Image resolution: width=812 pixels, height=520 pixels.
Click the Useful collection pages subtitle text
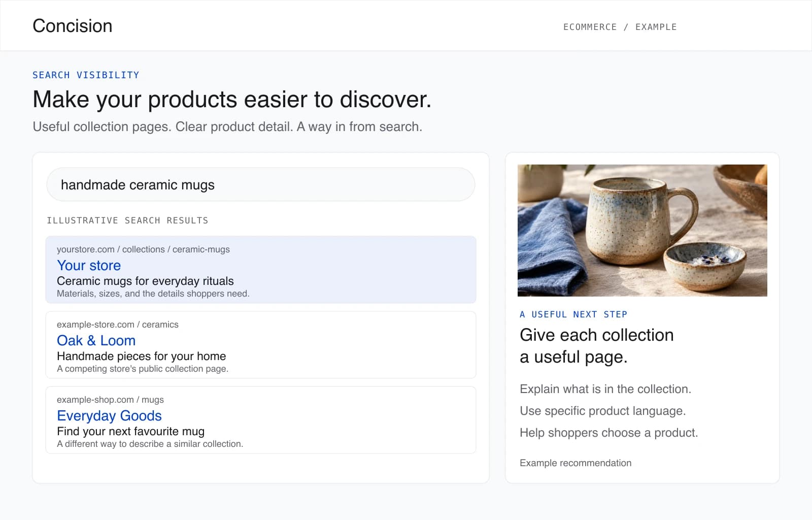(x=227, y=126)
